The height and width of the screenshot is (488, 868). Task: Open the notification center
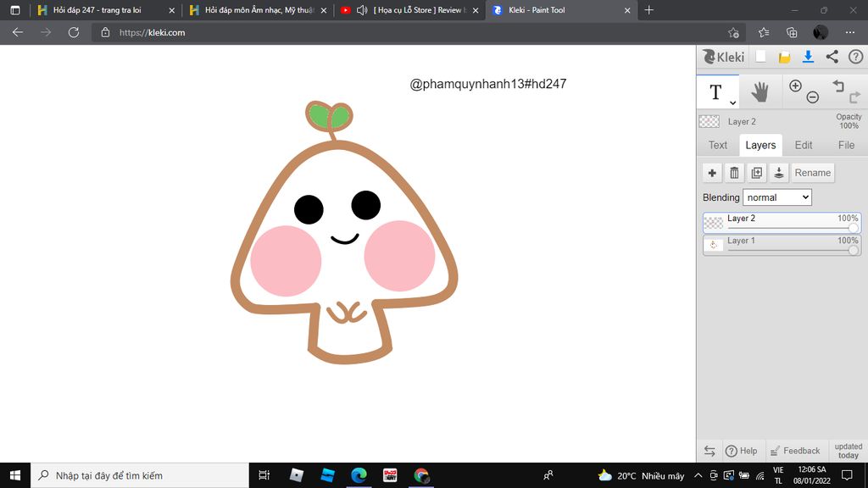pos(847,475)
